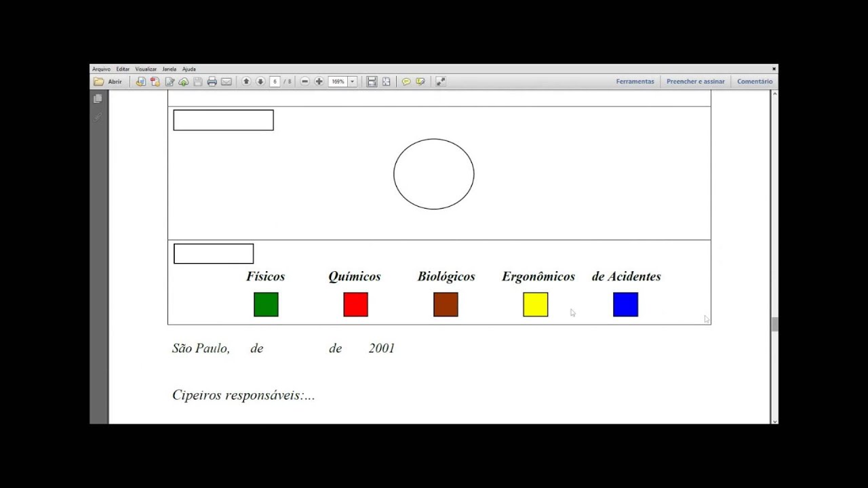The image size is (868, 488).
Task: Close the Adobe Reader window
Action: click(774, 68)
